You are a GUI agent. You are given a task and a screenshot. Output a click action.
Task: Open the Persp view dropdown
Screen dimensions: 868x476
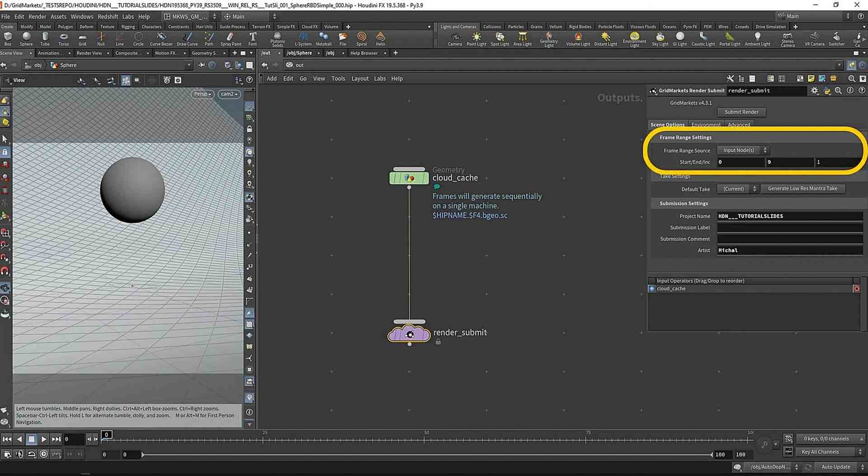(x=202, y=94)
